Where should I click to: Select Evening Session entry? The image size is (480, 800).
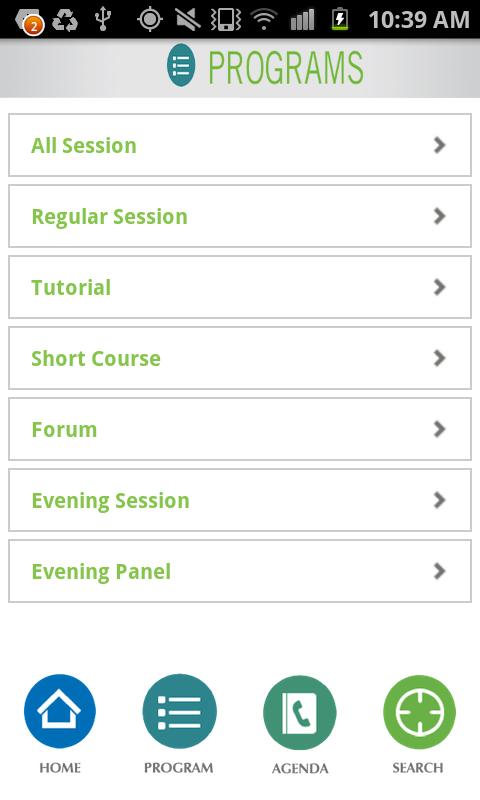(x=240, y=500)
